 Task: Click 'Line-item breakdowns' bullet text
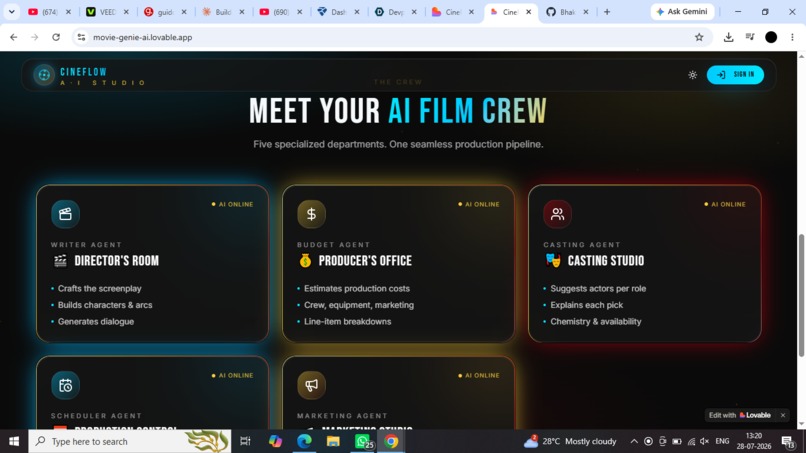point(347,321)
